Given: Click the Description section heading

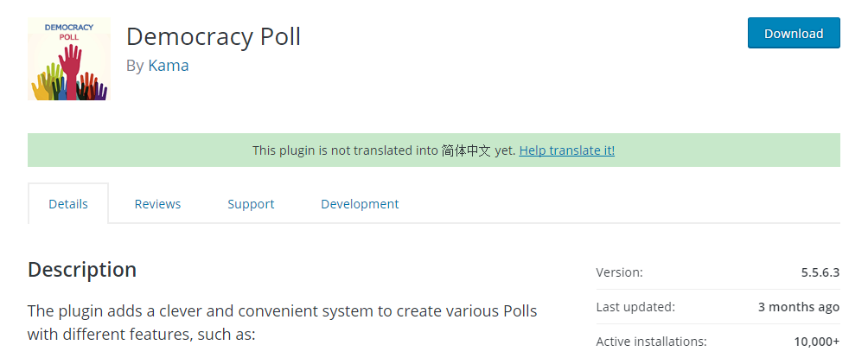Looking at the screenshot, I should (x=82, y=270).
